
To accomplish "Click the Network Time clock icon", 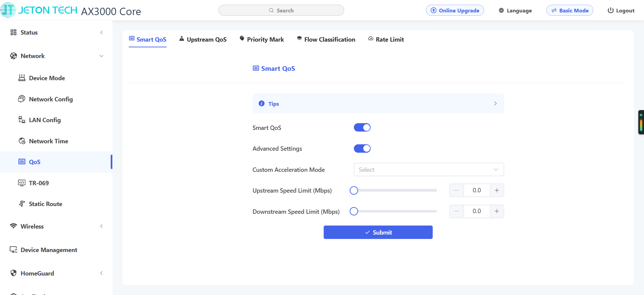I will [x=22, y=141].
